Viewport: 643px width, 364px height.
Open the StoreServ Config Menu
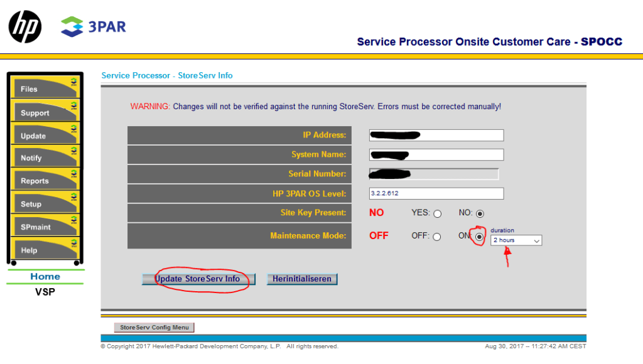pos(154,328)
